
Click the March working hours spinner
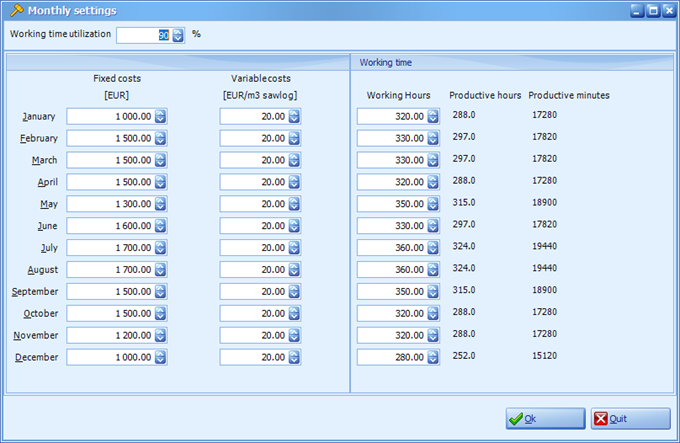[x=433, y=160]
